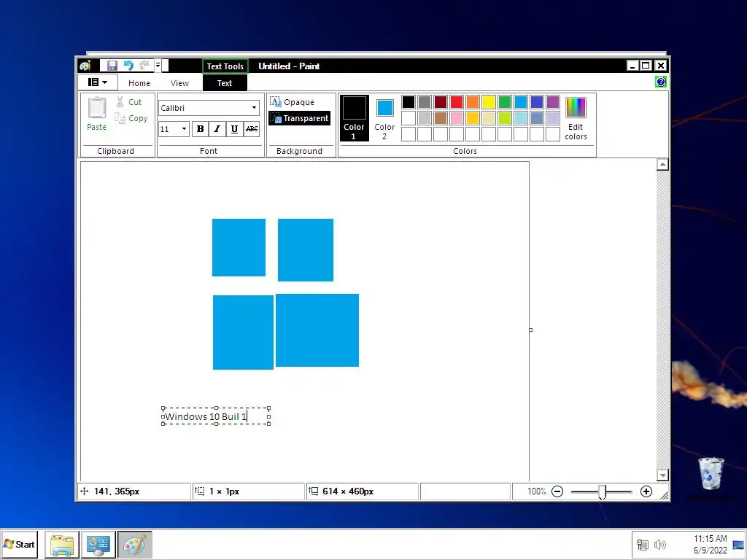The height and width of the screenshot is (560, 747).
Task: Click the Redo arrow in title bar
Action: [144, 66]
